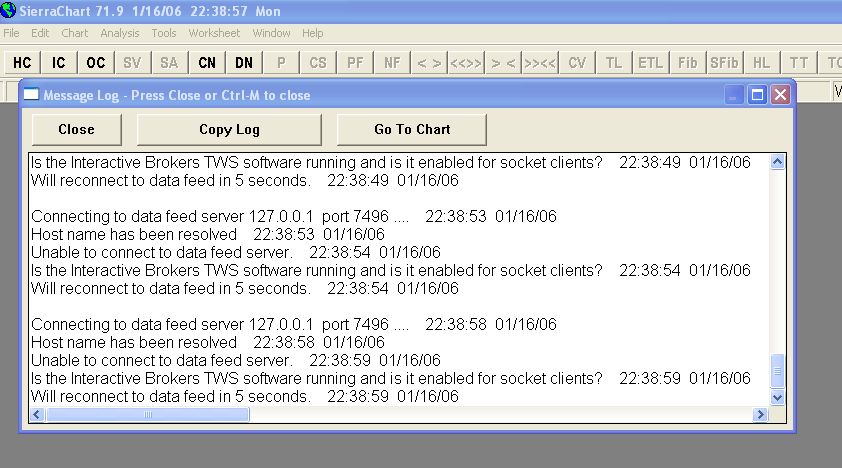
Task: Select the SFib toolbar tool
Action: pos(724,63)
